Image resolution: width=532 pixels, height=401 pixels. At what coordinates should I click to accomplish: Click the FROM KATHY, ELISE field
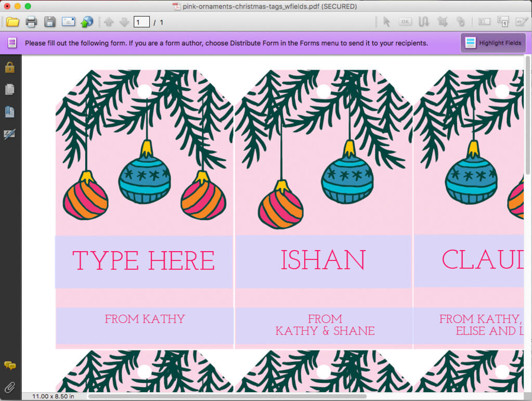469,326
